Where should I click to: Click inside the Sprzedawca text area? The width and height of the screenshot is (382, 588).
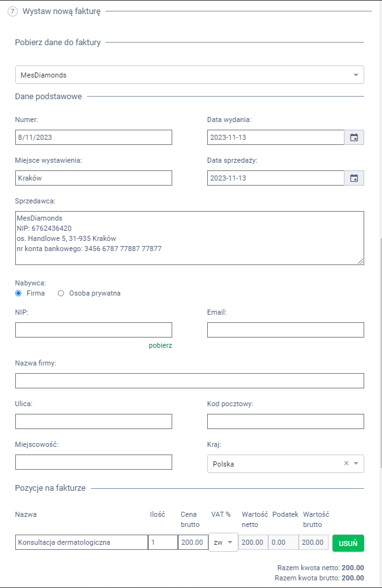[189, 238]
